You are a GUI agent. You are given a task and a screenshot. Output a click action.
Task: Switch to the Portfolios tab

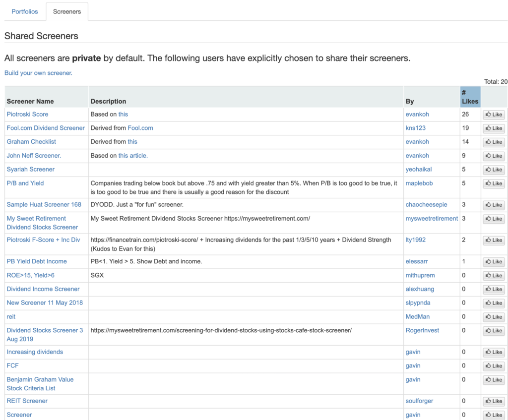pos(25,11)
